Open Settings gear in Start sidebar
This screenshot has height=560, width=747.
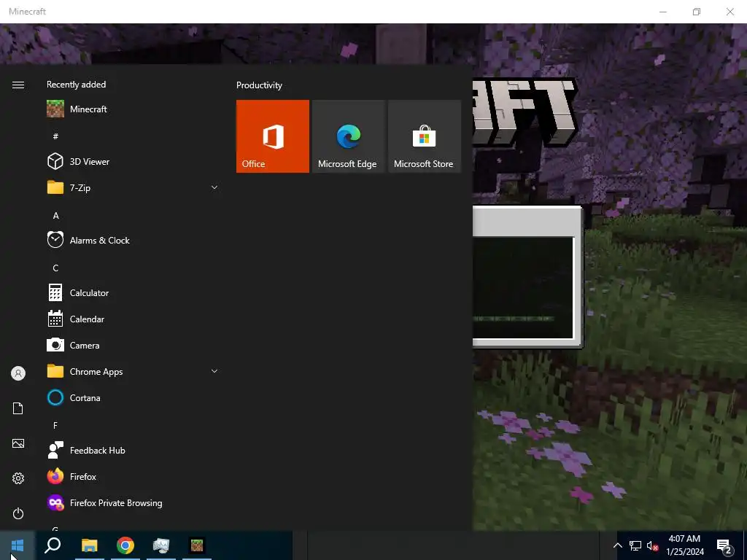coord(18,478)
